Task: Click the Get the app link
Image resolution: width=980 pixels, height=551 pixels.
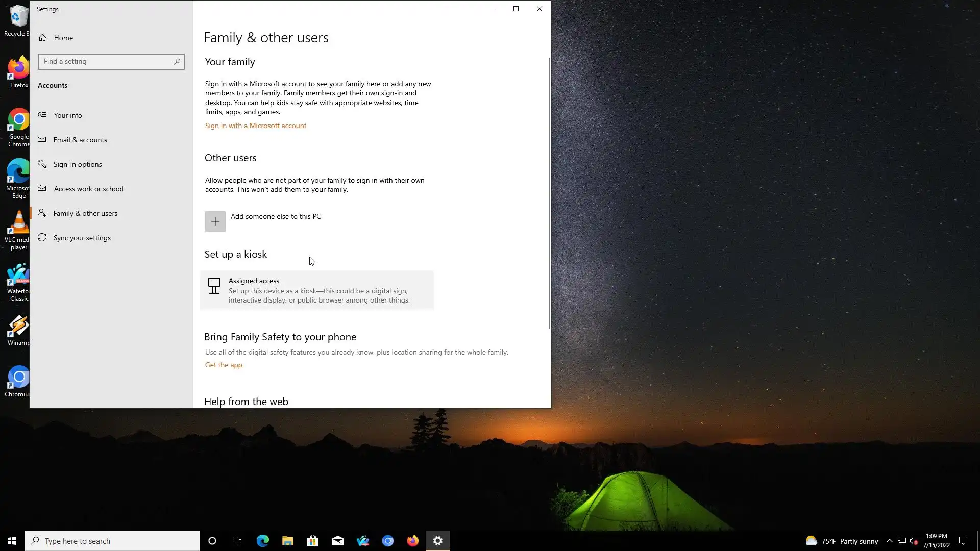Action: tap(224, 365)
